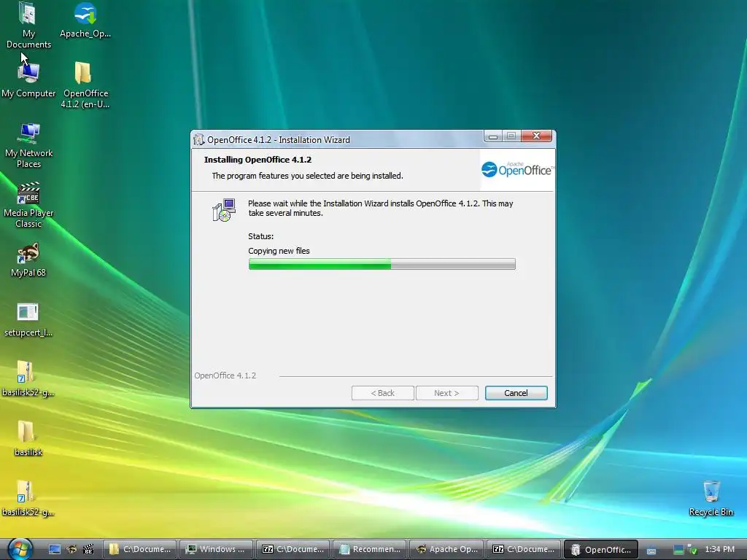This screenshot has width=747, height=560.
Task: Click the wizard title bar icon
Action: [x=198, y=139]
